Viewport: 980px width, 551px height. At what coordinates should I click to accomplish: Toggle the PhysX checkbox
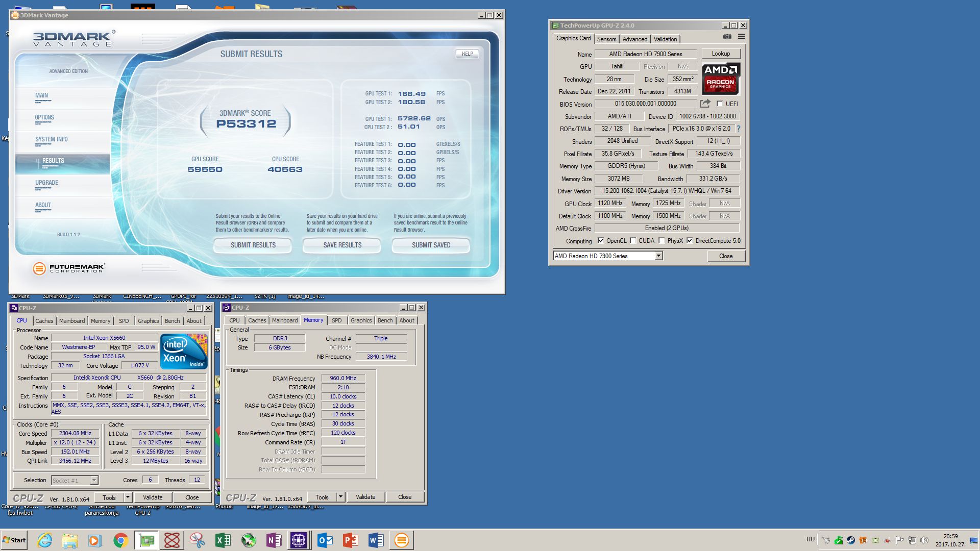(661, 241)
